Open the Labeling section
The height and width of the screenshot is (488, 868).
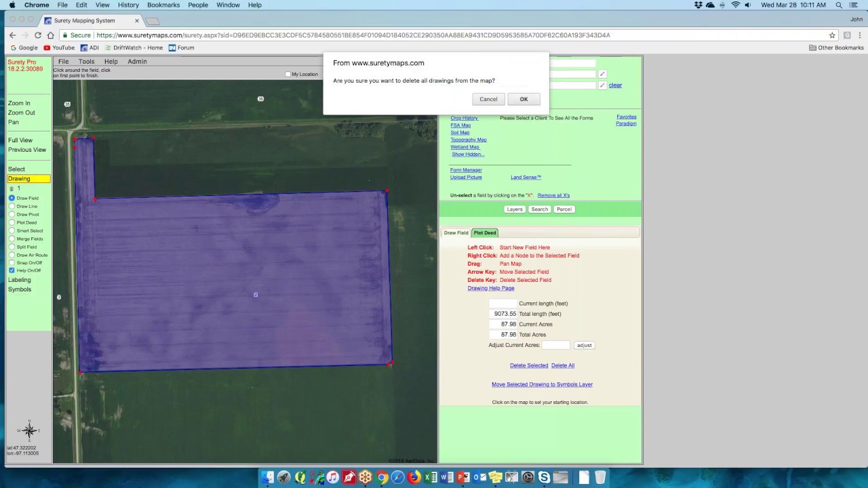coord(19,280)
